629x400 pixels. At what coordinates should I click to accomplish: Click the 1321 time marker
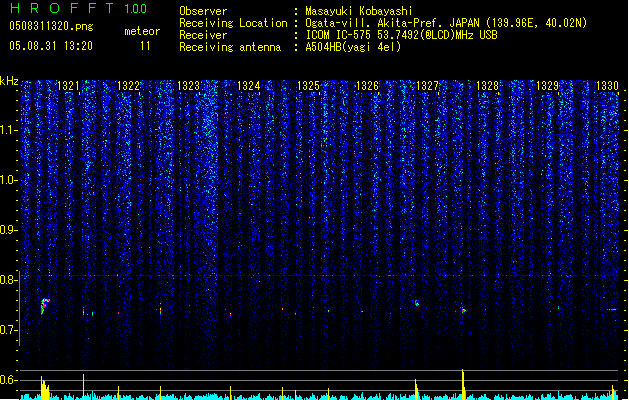[x=68, y=86]
